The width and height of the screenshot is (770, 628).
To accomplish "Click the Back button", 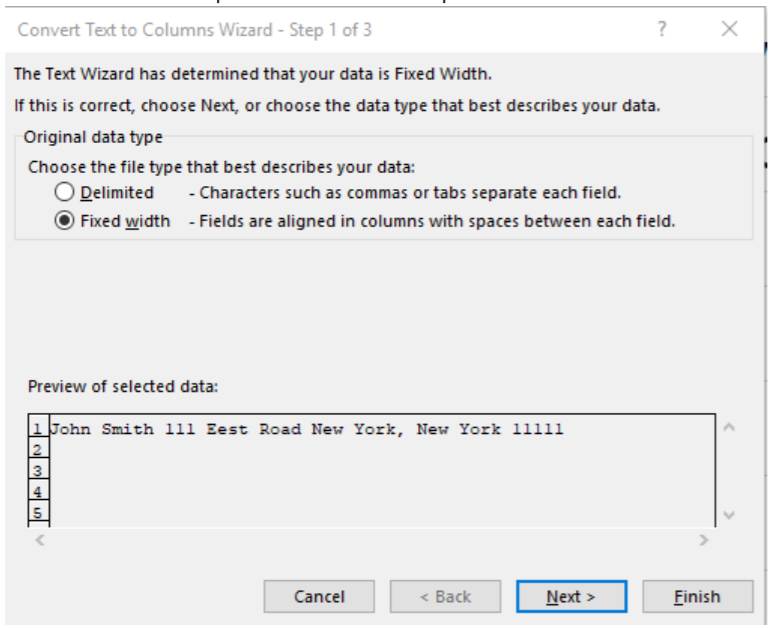I will (445, 597).
